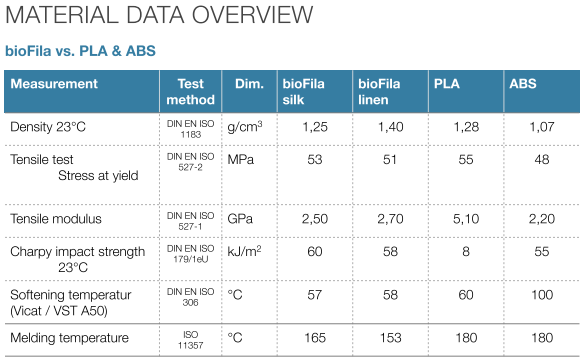The image size is (583, 362).
Task: Select bioFila silk melding value 165
Action: 315,338
